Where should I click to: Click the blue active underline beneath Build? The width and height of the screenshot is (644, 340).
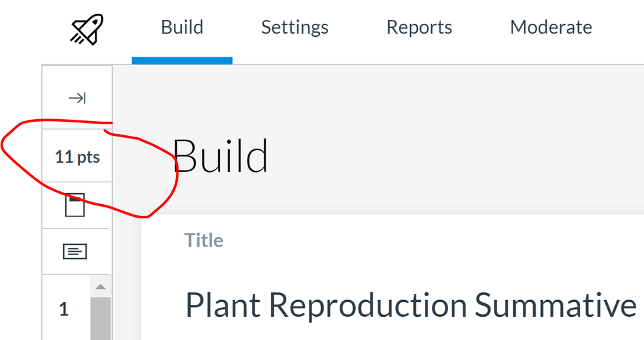click(x=182, y=61)
